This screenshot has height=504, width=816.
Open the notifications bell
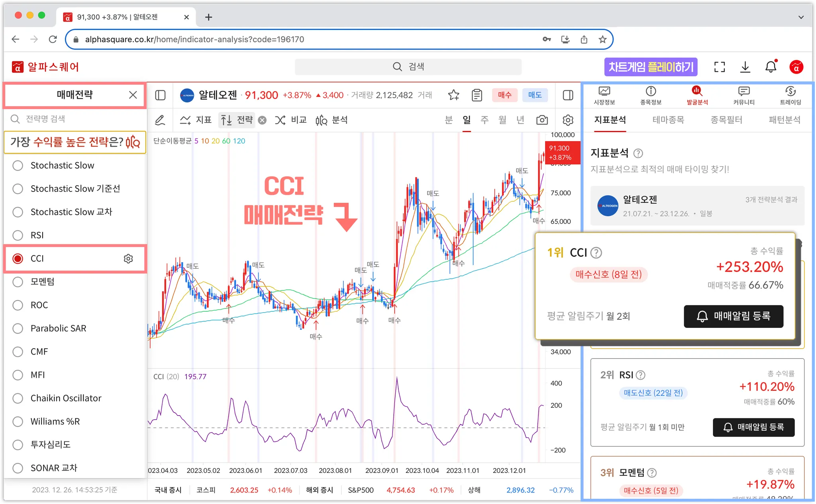tap(771, 67)
